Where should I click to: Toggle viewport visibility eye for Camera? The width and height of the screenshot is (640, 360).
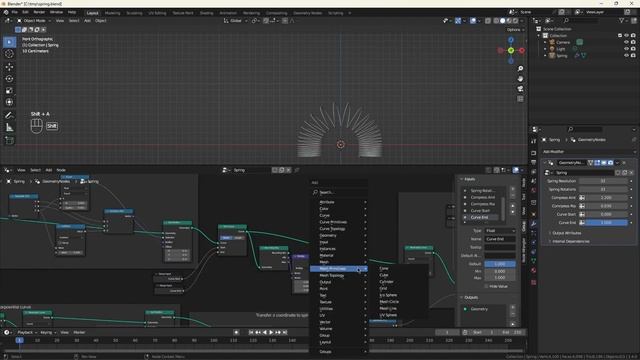click(627, 42)
